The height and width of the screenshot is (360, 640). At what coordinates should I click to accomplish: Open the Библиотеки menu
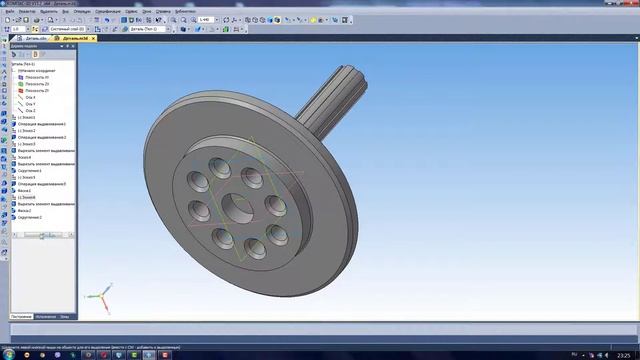coord(185,11)
